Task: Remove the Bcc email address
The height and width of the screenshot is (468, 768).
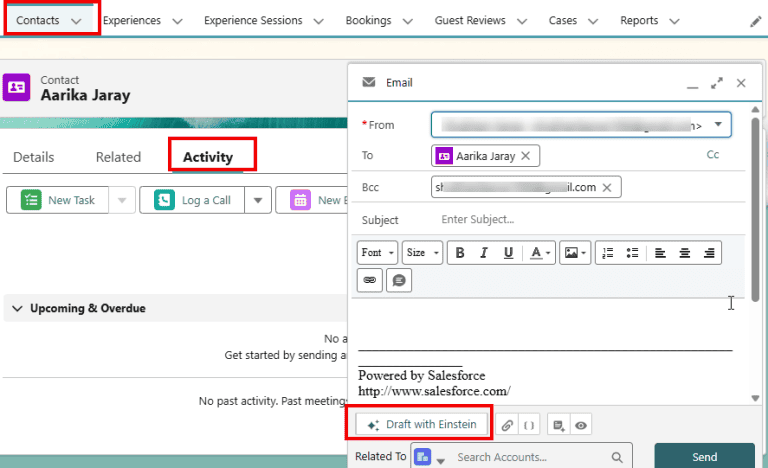Action: [607, 187]
